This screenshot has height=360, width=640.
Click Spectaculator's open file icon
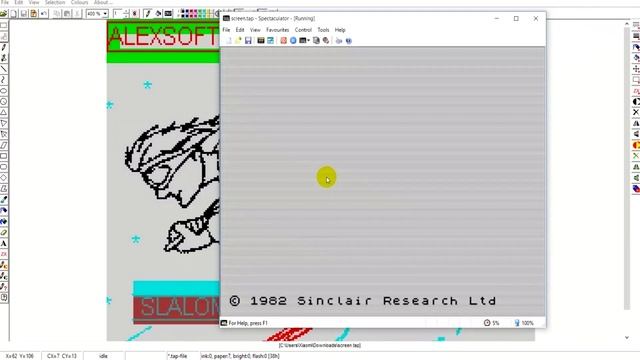(x=238, y=40)
